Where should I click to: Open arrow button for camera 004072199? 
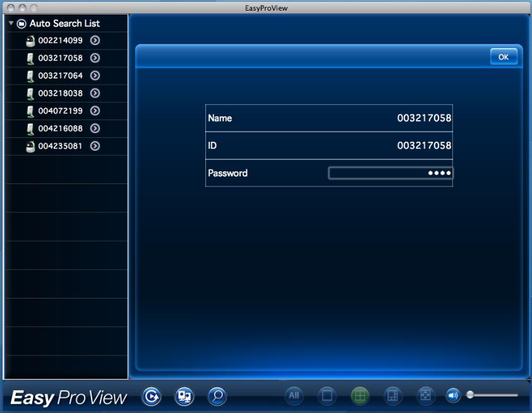[x=95, y=111]
